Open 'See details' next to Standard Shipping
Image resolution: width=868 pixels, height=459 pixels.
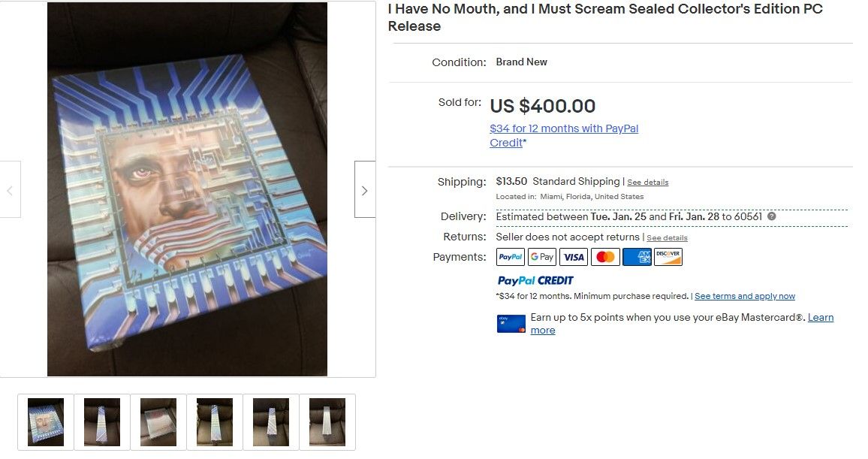click(647, 183)
